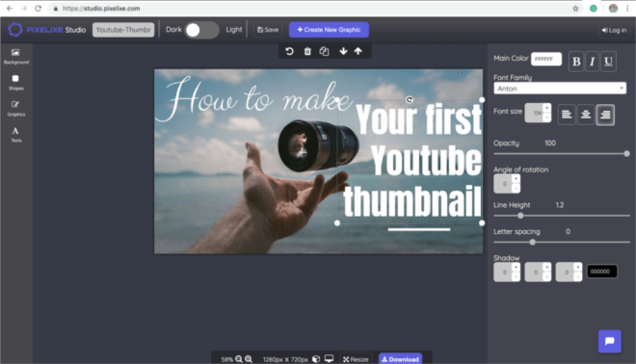
Task: Toggle italic formatting
Action: pyautogui.click(x=593, y=62)
